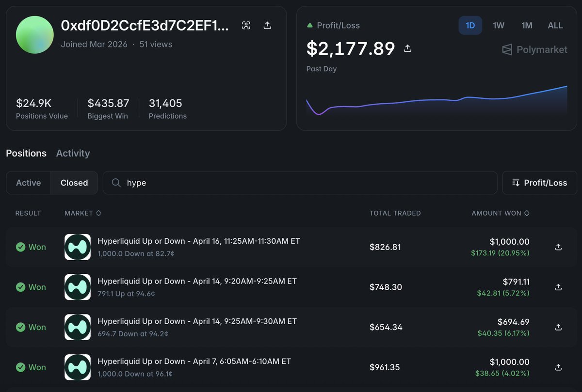Screen dimensions: 582x392
Task: Click the Won checkmark for April 7 row
Action: point(20,367)
